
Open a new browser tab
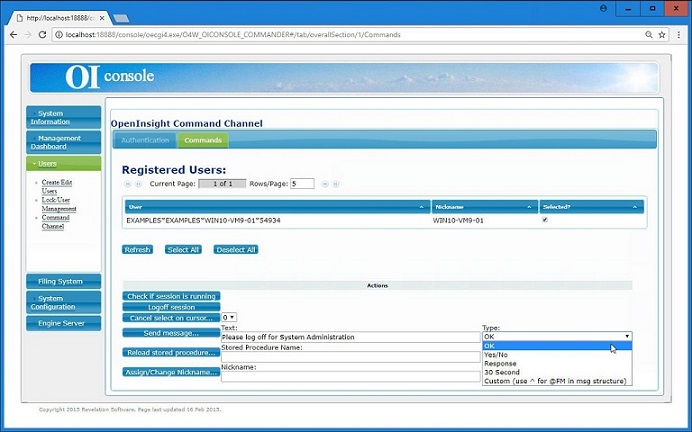[121, 18]
